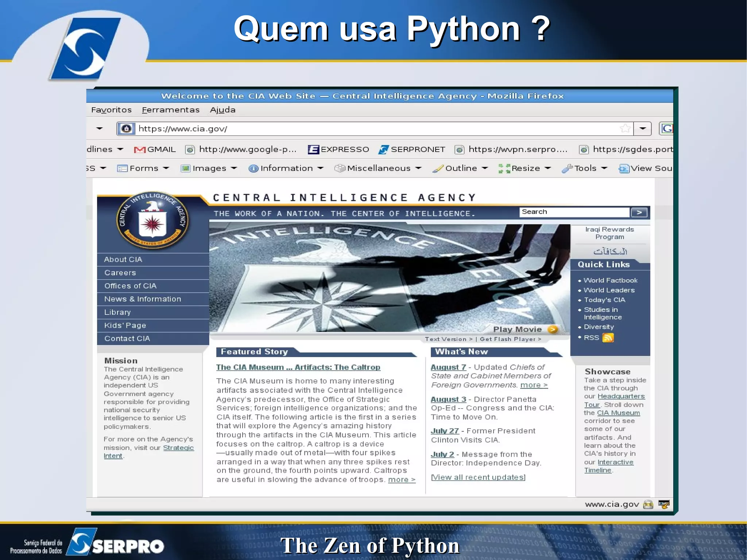Open the Outline toolbar dropdown
This screenshot has width=747, height=560.
(x=460, y=168)
